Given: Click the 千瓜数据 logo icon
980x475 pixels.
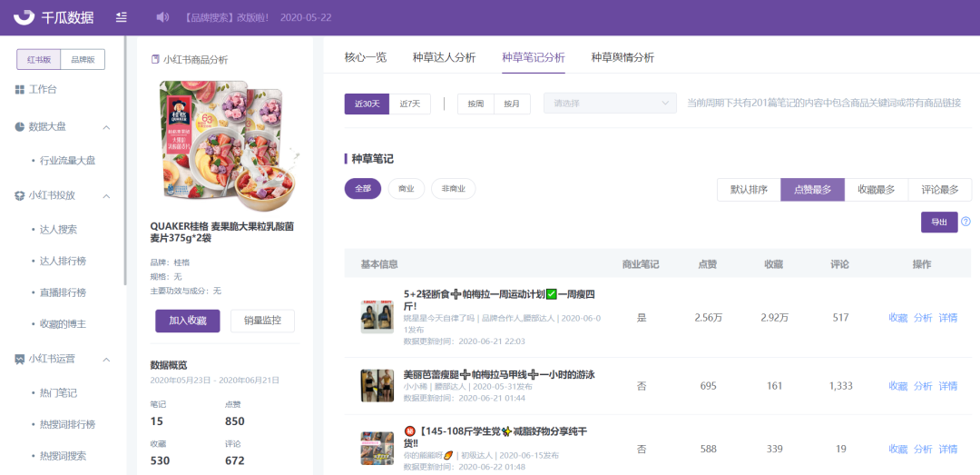Looking at the screenshot, I should (x=24, y=17).
